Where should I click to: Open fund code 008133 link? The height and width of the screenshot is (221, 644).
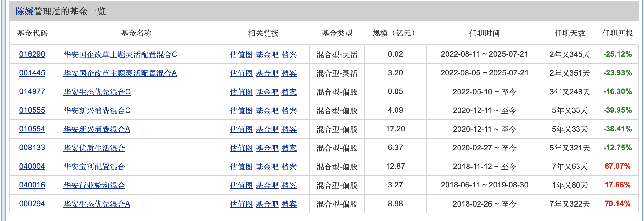point(32,148)
